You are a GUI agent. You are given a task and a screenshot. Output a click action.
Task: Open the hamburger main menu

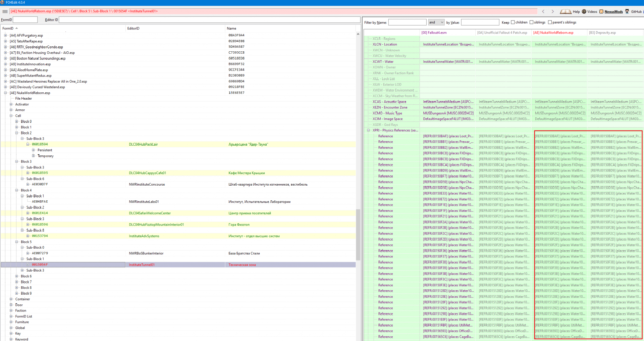[5, 11]
